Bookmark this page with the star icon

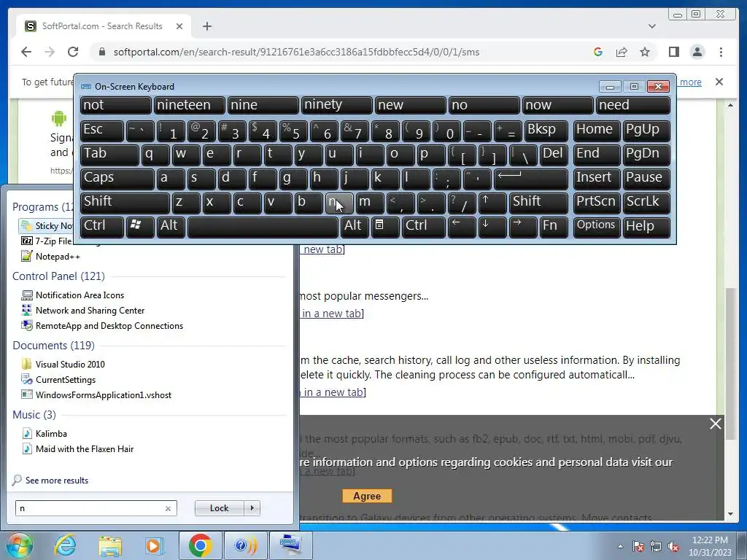(x=645, y=52)
